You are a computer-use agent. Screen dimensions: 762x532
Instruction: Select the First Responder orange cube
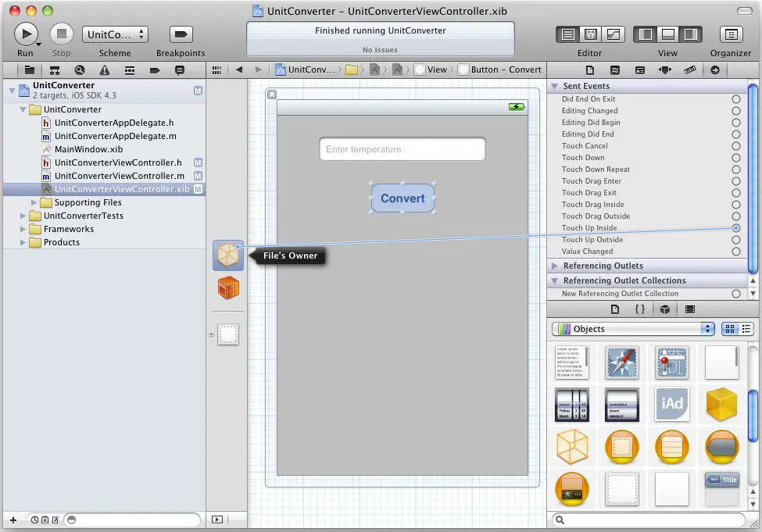point(228,287)
